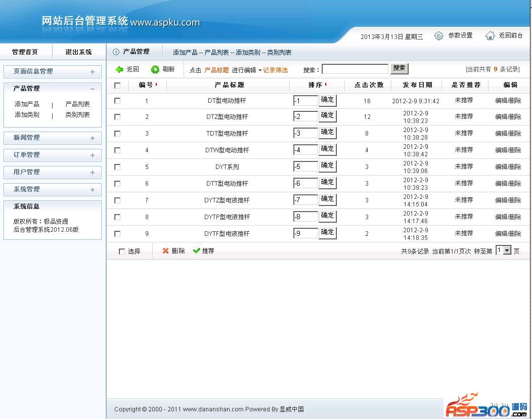Click the parameter settings gear icon

click(439, 36)
